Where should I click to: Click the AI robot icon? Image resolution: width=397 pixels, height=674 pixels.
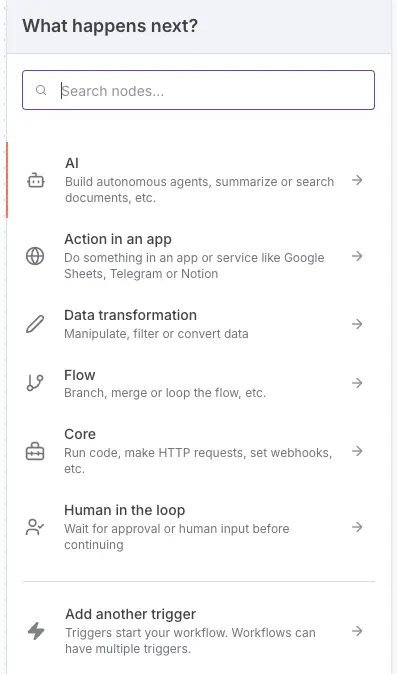(x=35, y=180)
